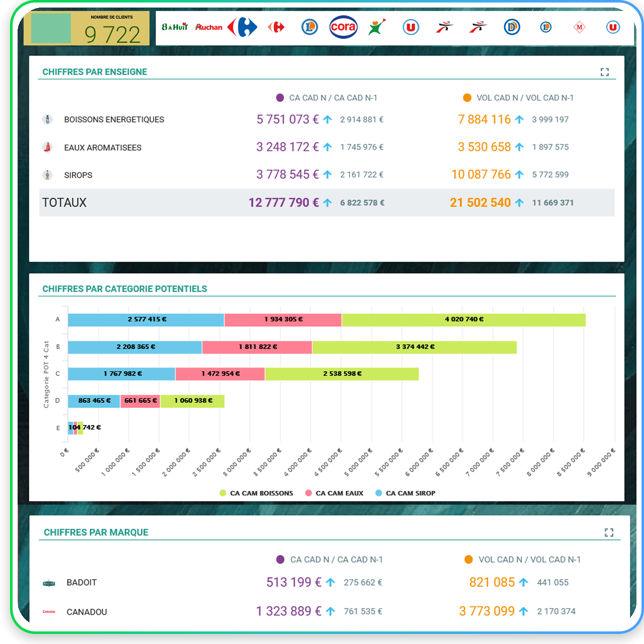The height and width of the screenshot is (644, 644).
Task: Click the green Géant Casino star figure logo
Action: (x=377, y=27)
